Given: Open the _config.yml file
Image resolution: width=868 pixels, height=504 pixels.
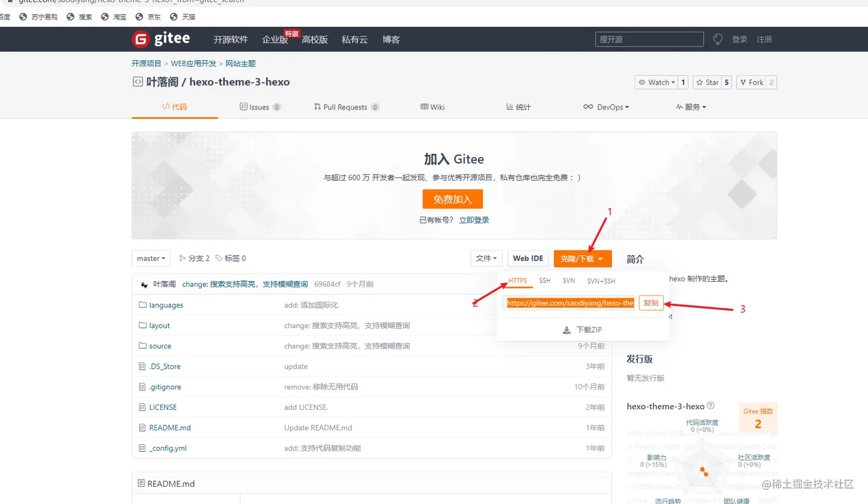Looking at the screenshot, I should click(x=168, y=448).
